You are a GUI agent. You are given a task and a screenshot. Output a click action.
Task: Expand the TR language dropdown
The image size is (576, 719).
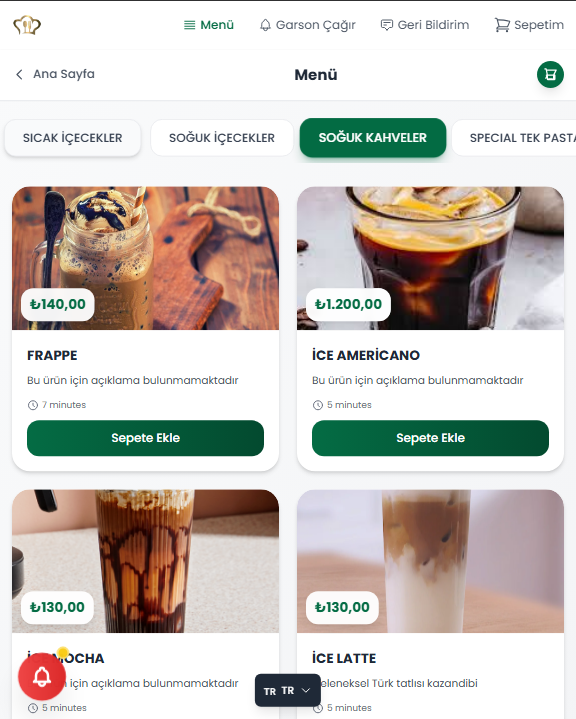(288, 691)
